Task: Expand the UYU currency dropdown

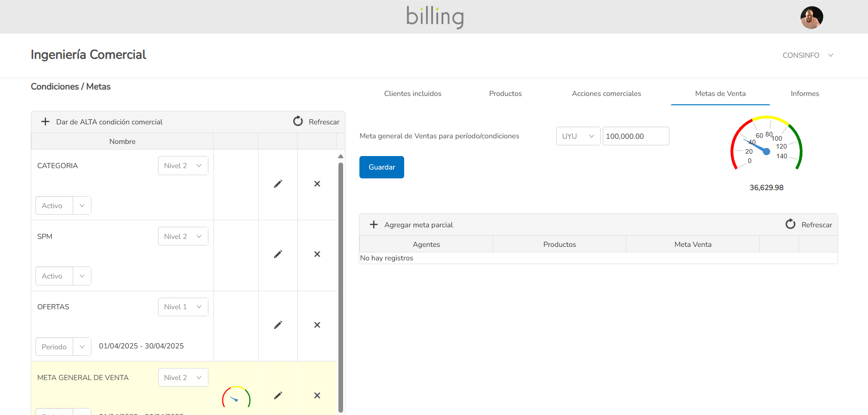Action: pos(578,136)
